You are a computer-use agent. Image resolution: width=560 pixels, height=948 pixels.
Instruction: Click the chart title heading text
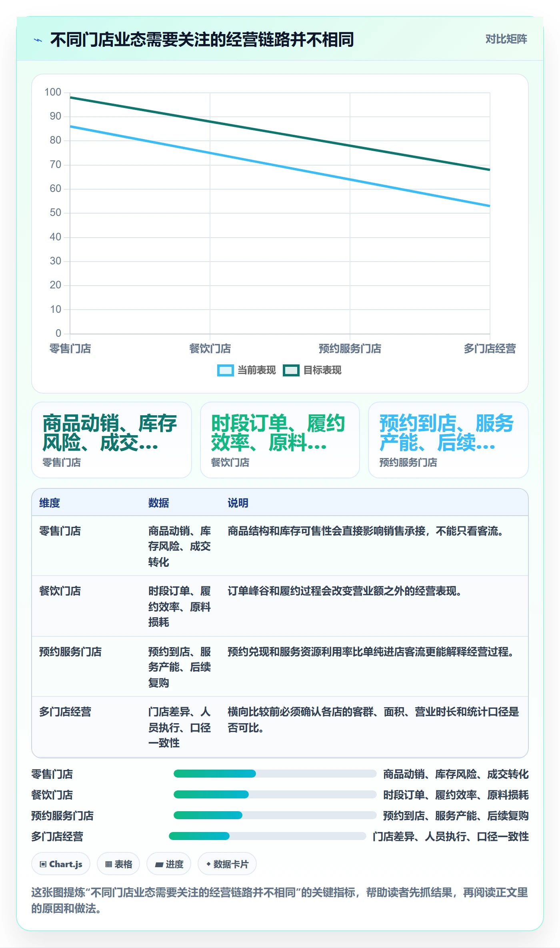(x=202, y=40)
